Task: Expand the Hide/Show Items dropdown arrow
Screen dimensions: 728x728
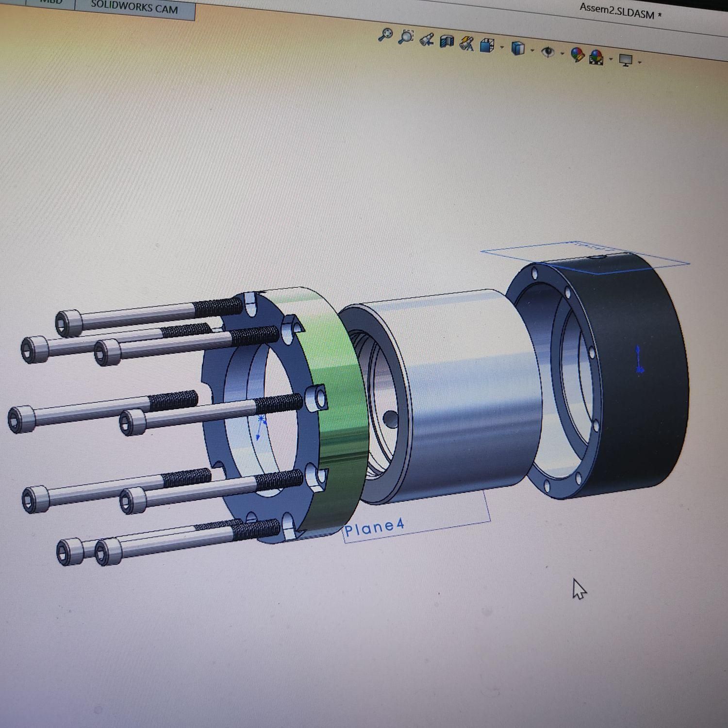Action: (562, 53)
